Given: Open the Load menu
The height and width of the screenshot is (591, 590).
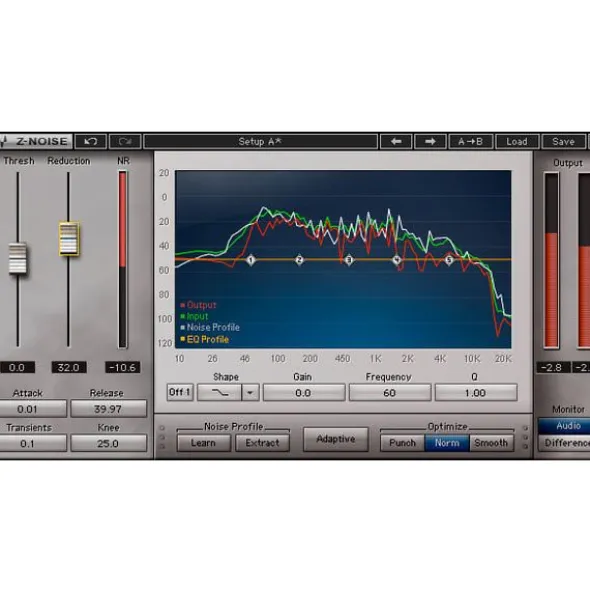Looking at the screenshot, I should coord(517,141).
